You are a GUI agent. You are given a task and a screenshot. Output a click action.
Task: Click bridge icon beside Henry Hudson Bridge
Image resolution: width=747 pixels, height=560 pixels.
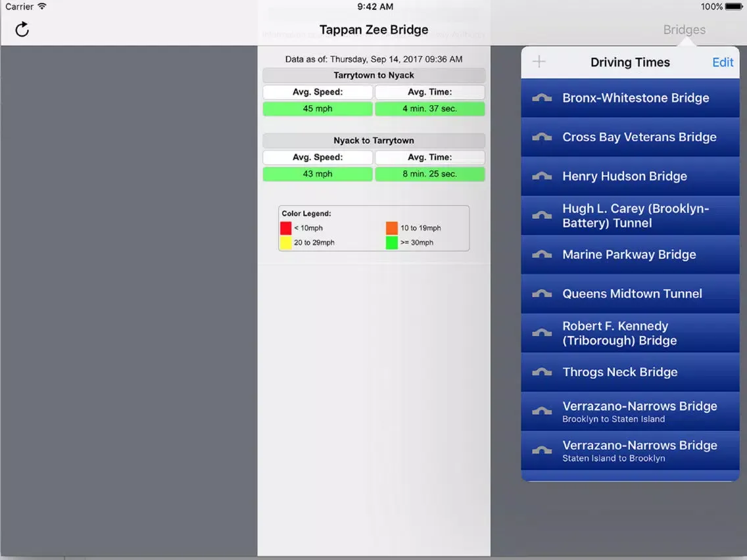(x=542, y=176)
